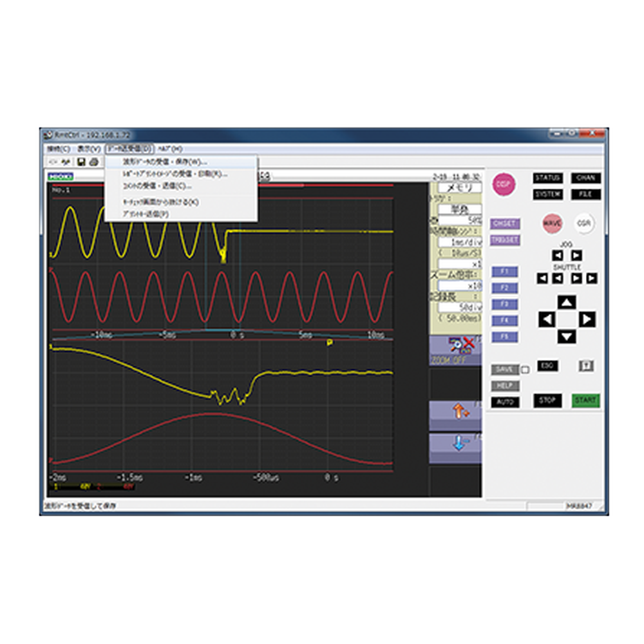This screenshot has width=644, height=644.
Task: Open the 1ms/div time axis field
Action: click(x=460, y=242)
